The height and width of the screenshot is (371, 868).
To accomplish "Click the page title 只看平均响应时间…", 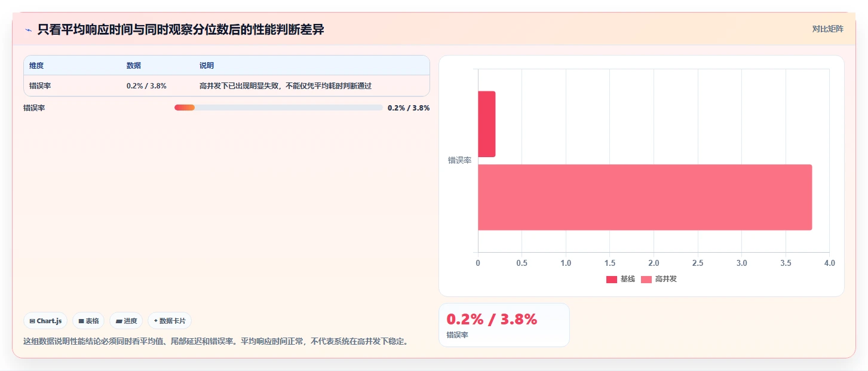I will click(x=180, y=29).
